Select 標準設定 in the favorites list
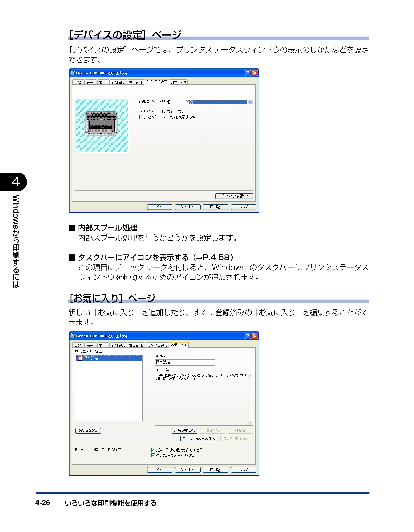 pos(109,358)
